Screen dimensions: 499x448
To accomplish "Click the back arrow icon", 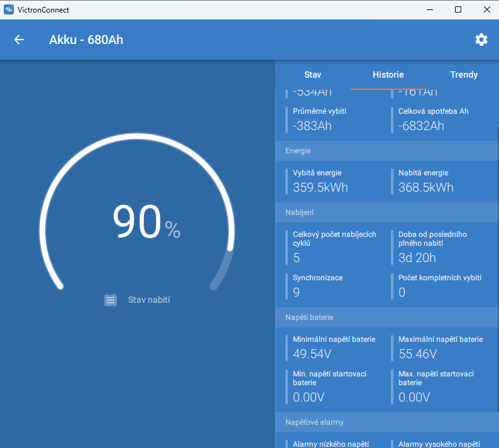I will 19,40.
